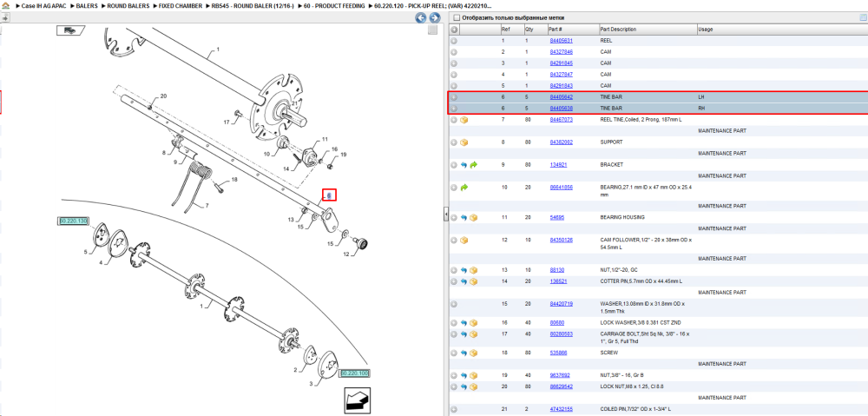This screenshot has height=416, width=868.
Task: Open part number 84327846 link
Action: (x=561, y=52)
